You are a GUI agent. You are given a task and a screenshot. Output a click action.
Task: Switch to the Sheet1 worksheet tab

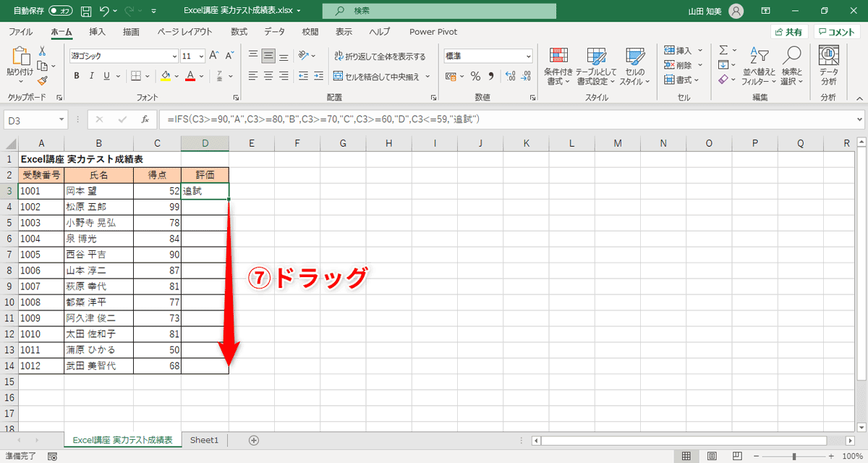tap(204, 439)
